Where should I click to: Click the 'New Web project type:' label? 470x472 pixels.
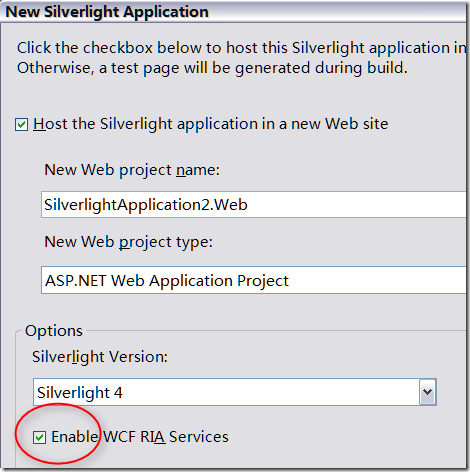[x=128, y=242]
